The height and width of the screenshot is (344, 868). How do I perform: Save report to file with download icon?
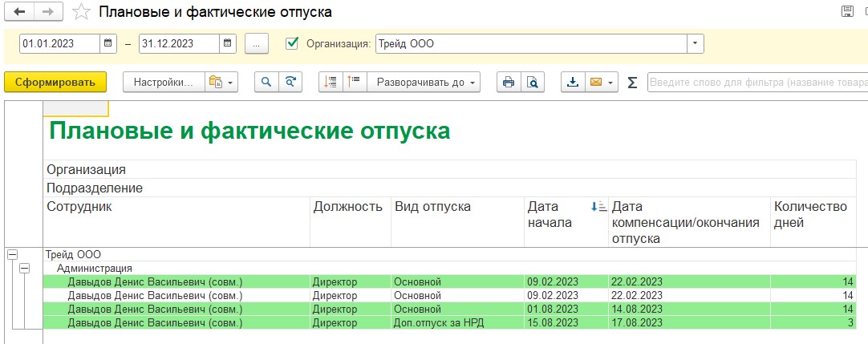click(x=573, y=83)
